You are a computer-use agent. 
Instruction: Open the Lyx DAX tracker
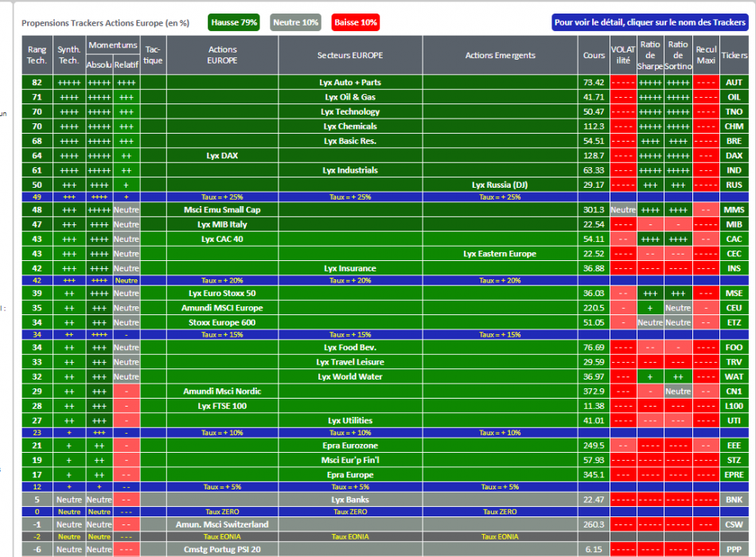coord(222,156)
